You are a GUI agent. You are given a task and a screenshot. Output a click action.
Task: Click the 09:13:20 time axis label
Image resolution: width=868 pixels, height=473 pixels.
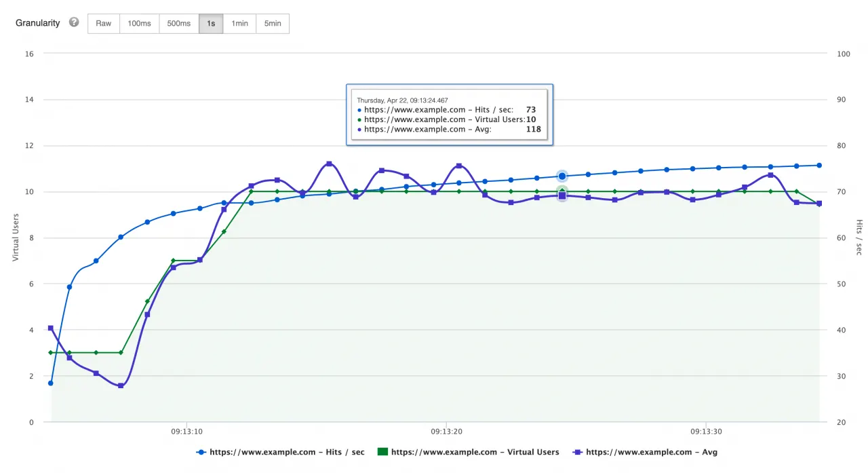446,431
